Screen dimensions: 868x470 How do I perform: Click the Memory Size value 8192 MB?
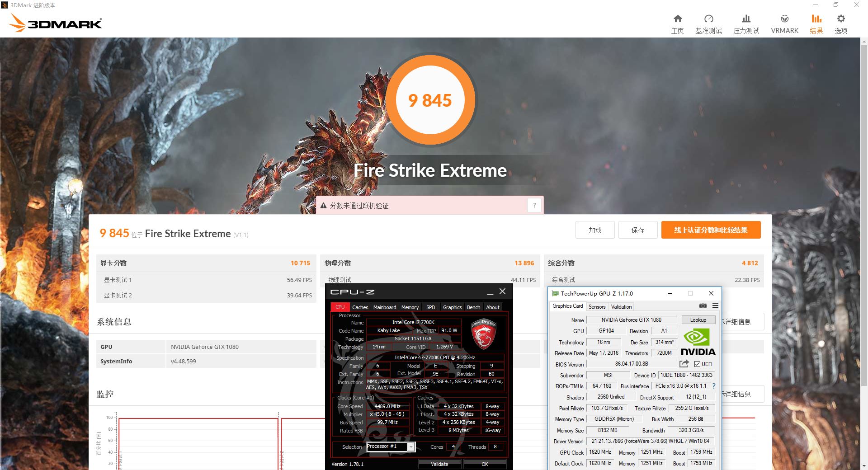[607, 430]
